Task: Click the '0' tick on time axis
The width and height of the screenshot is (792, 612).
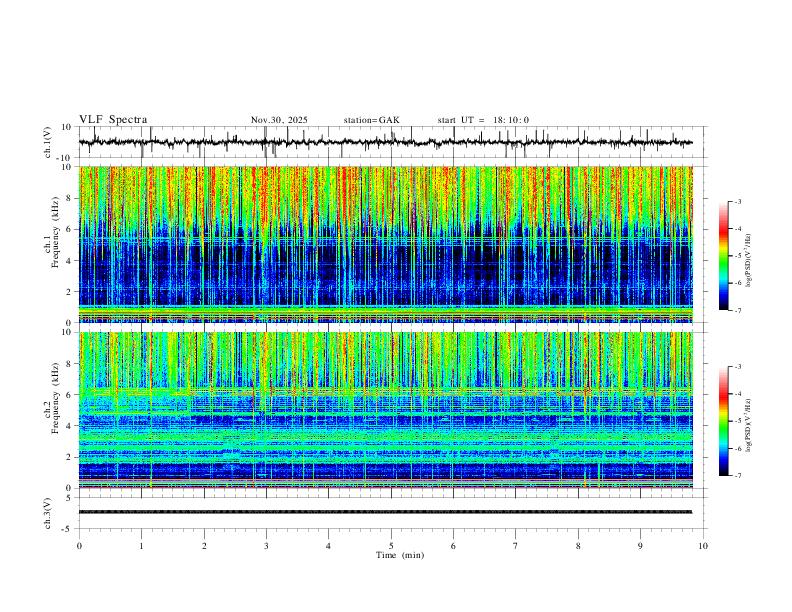Action: tap(79, 546)
